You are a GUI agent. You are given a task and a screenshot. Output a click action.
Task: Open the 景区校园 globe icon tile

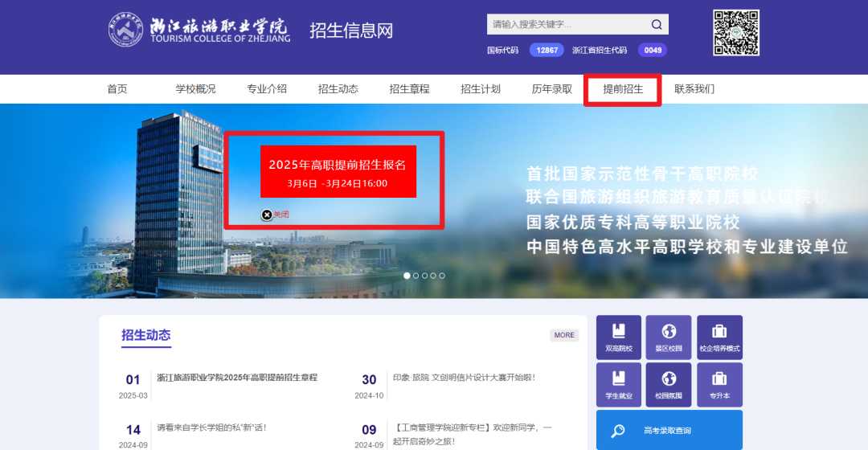click(669, 337)
